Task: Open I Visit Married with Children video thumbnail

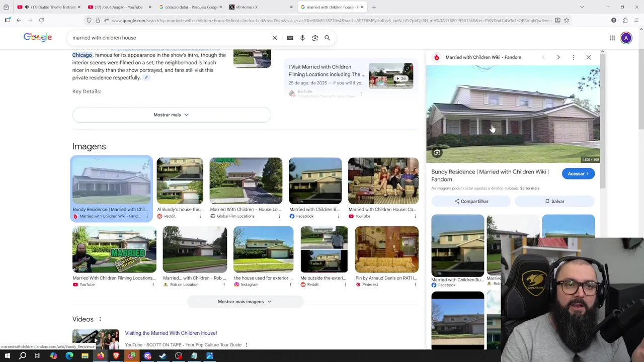Action: [391, 76]
